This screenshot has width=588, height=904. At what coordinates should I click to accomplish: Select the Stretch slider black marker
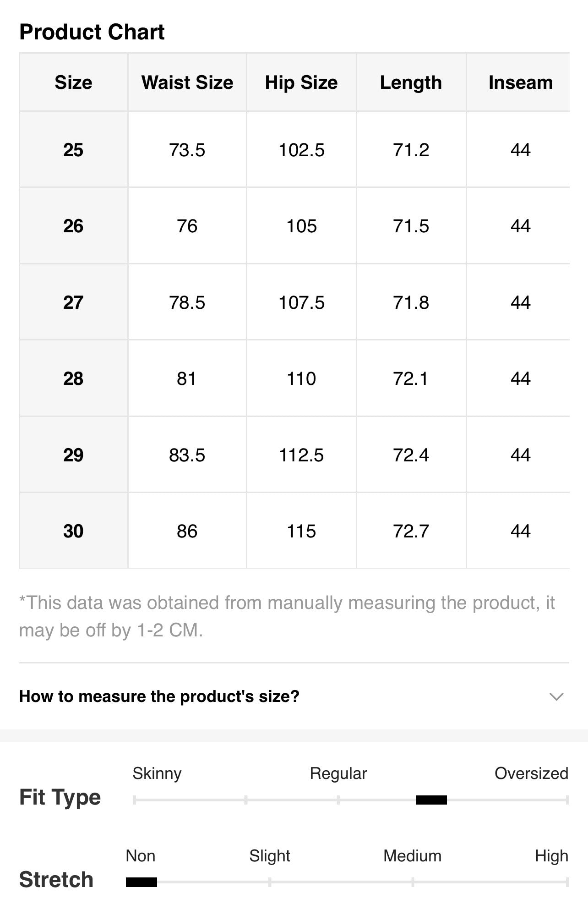pyautogui.click(x=142, y=882)
